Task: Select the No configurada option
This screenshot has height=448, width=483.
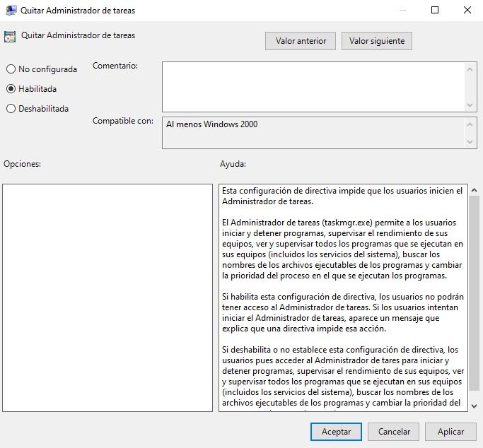Action: point(11,69)
